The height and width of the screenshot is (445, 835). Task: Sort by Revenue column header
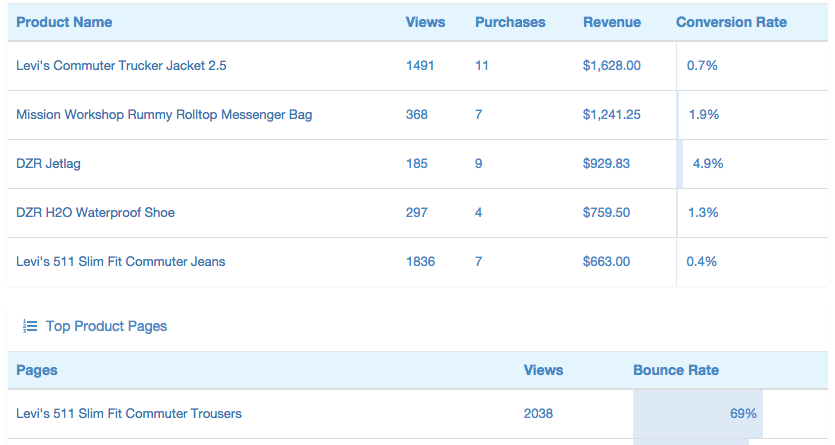pos(612,22)
